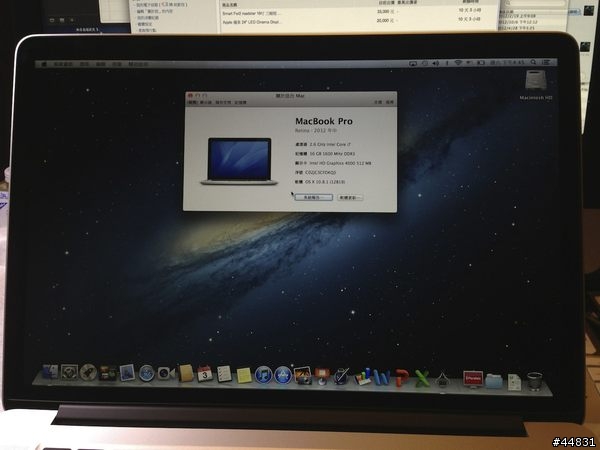600x450 pixels.
Task: Click the System Report button
Action: [x=313, y=197]
